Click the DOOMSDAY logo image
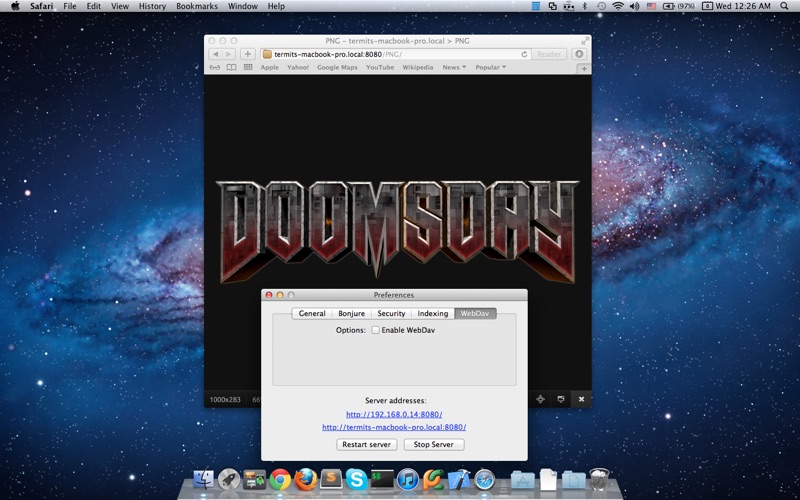Image resolution: width=800 pixels, height=500 pixels. (398, 231)
